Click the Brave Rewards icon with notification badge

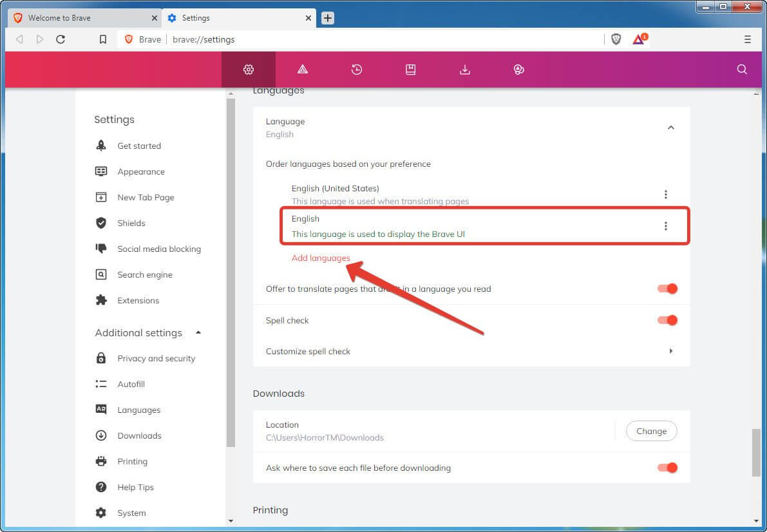point(640,39)
